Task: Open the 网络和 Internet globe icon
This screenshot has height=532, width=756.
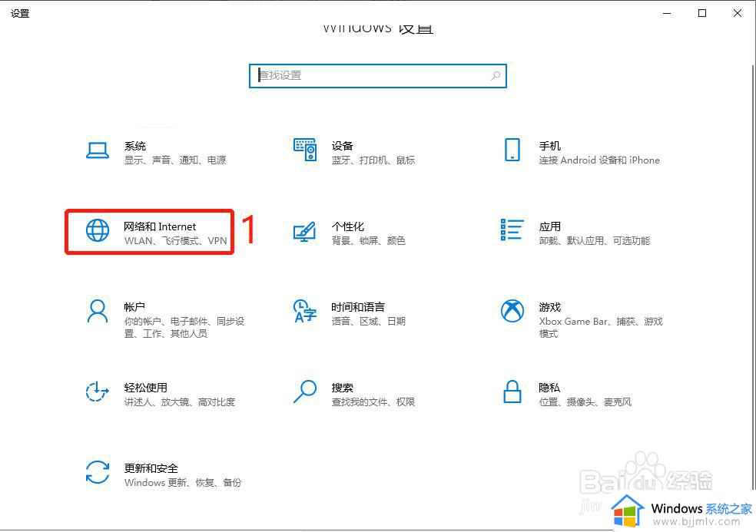Action: pyautogui.click(x=98, y=230)
